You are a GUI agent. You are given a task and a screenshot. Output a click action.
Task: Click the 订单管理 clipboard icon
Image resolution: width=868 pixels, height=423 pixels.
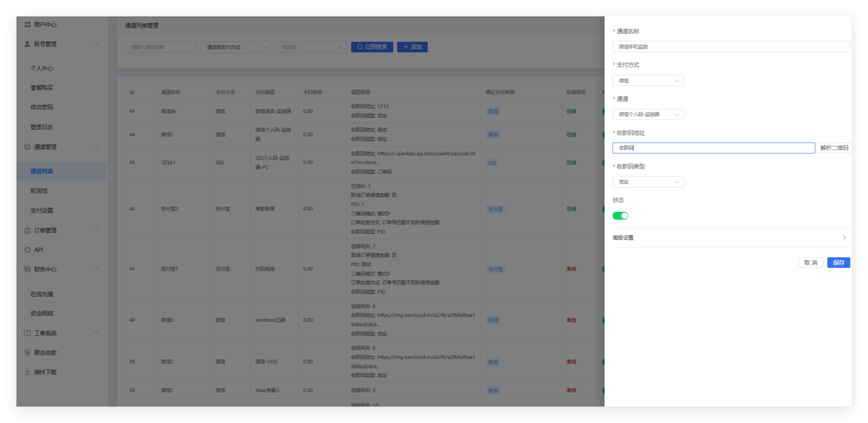pyautogui.click(x=28, y=230)
